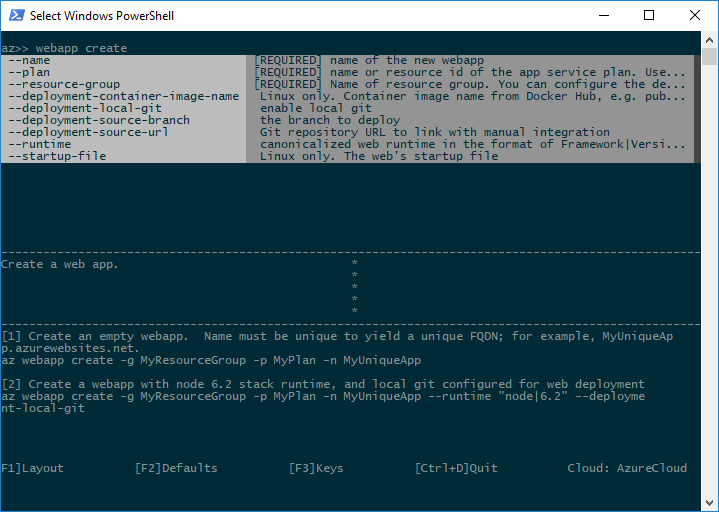Click the PowerShell icon in title bar
Image resolution: width=719 pixels, height=512 pixels.
(15, 15)
